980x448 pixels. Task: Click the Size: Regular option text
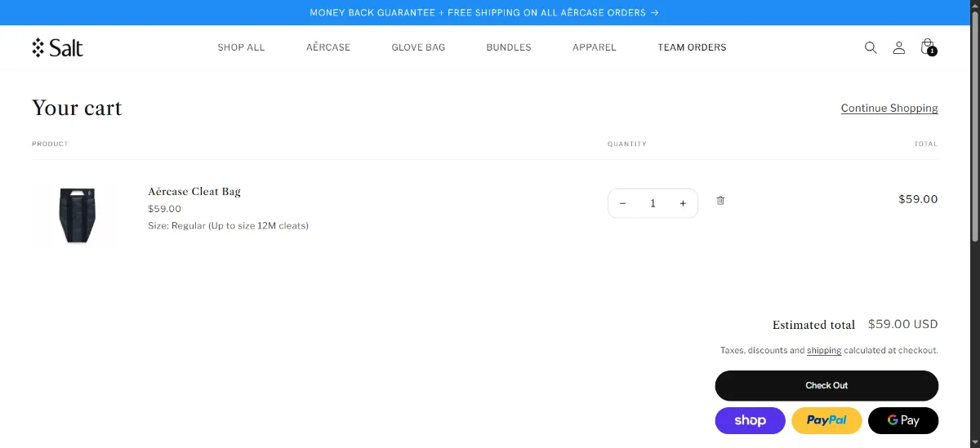pos(228,225)
